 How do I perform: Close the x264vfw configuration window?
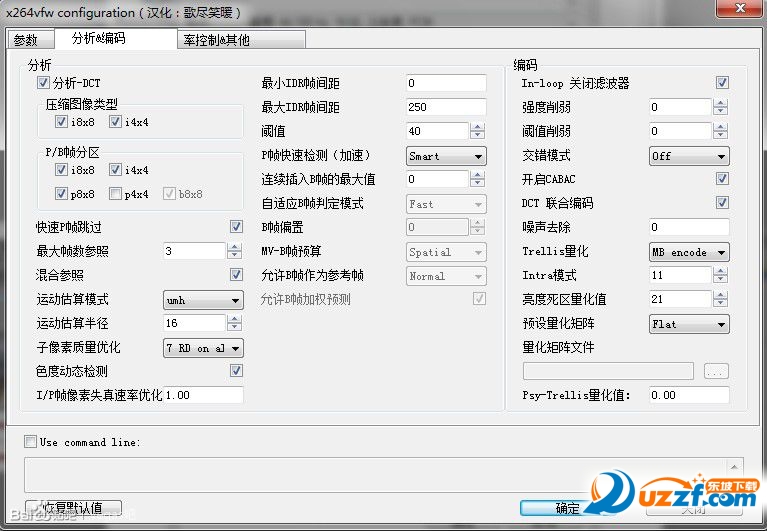pyautogui.click(x=740, y=8)
